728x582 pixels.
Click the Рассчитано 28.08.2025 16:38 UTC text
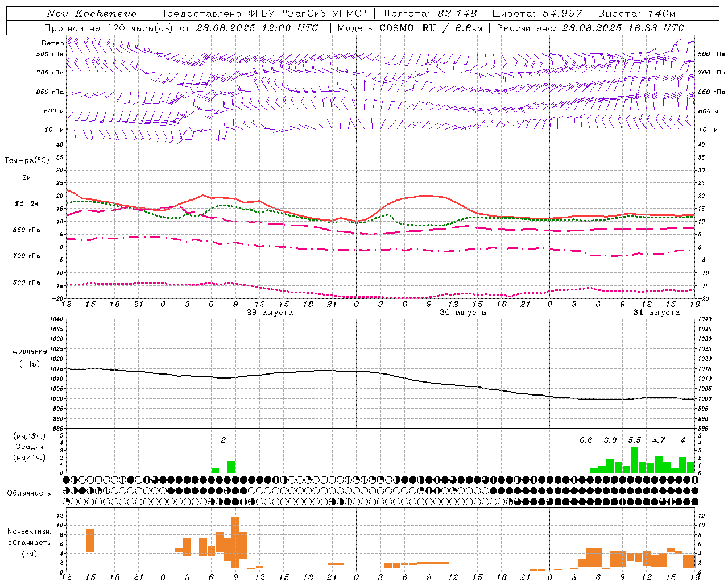click(x=590, y=28)
